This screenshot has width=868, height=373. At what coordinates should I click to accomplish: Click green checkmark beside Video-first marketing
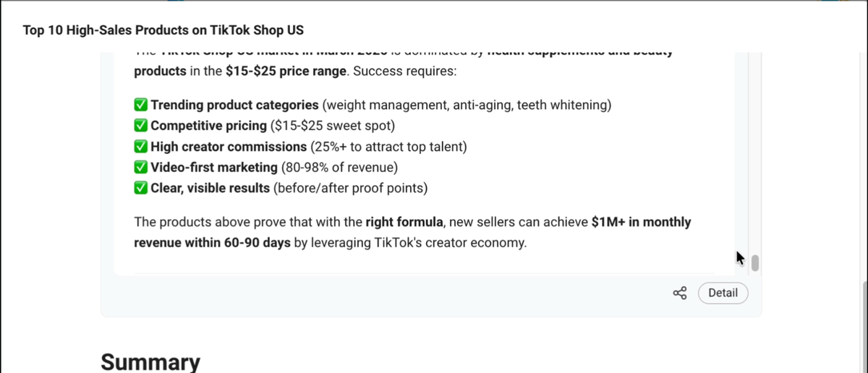pos(142,168)
